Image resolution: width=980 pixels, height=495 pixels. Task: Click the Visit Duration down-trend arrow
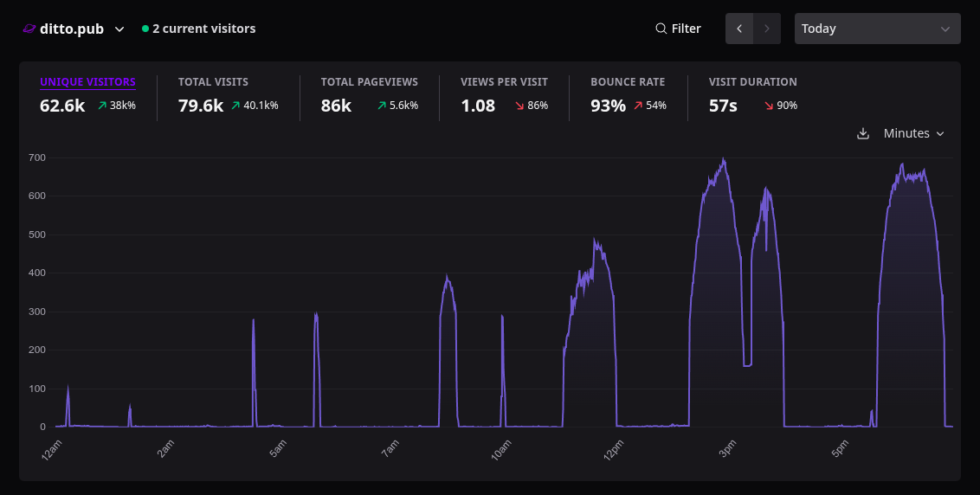pos(769,106)
